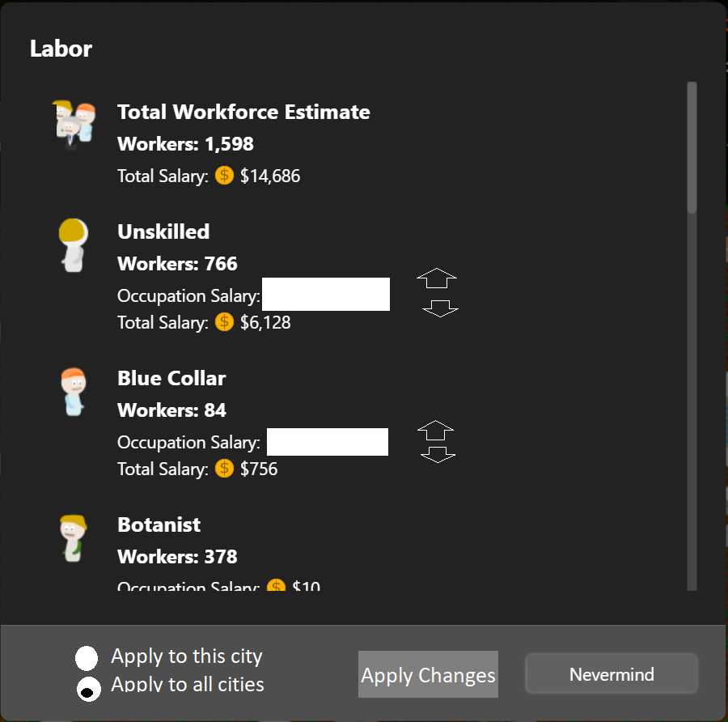The image size is (728, 722).
Task: Click the Total Workforce Estimate workers icon
Action: pyautogui.click(x=74, y=125)
